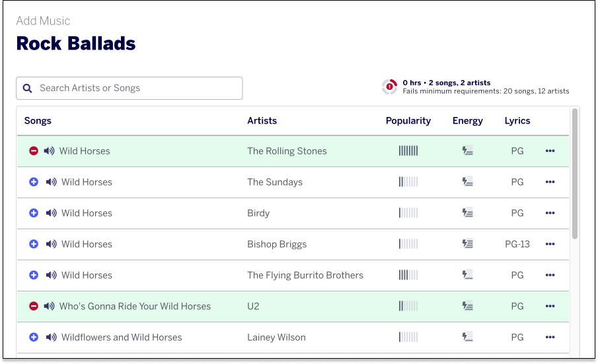Screen dimensions: 598x364
Task: Click the energy icon for U2
Action: [468, 306]
